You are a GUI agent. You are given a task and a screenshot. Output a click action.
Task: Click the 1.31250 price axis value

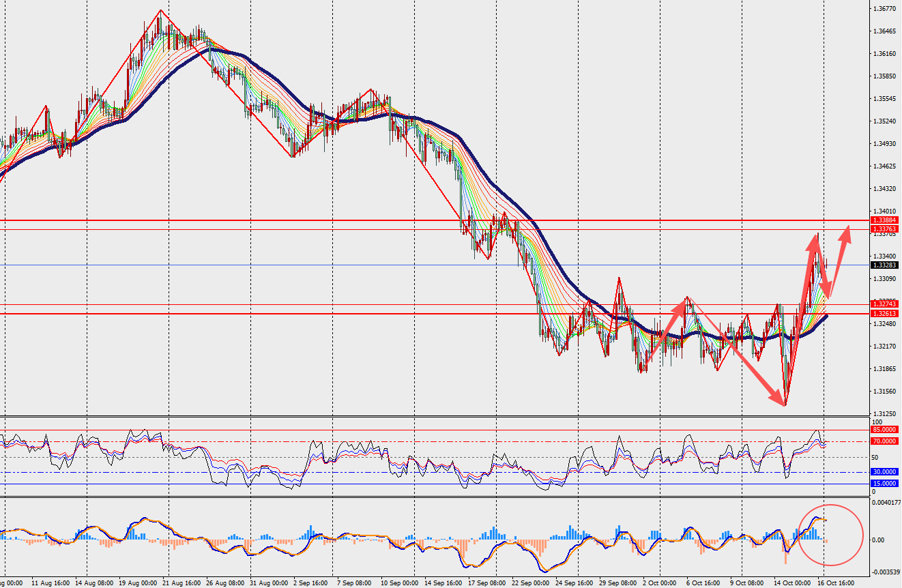point(885,414)
